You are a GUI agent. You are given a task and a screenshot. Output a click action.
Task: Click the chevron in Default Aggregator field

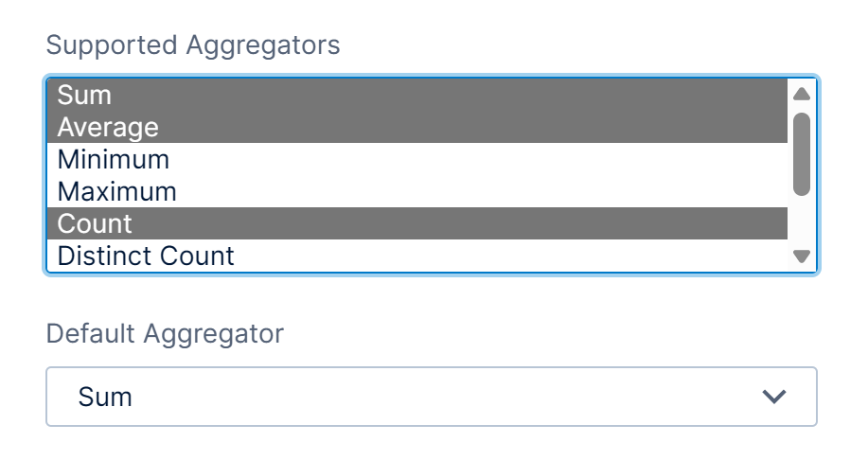774,397
